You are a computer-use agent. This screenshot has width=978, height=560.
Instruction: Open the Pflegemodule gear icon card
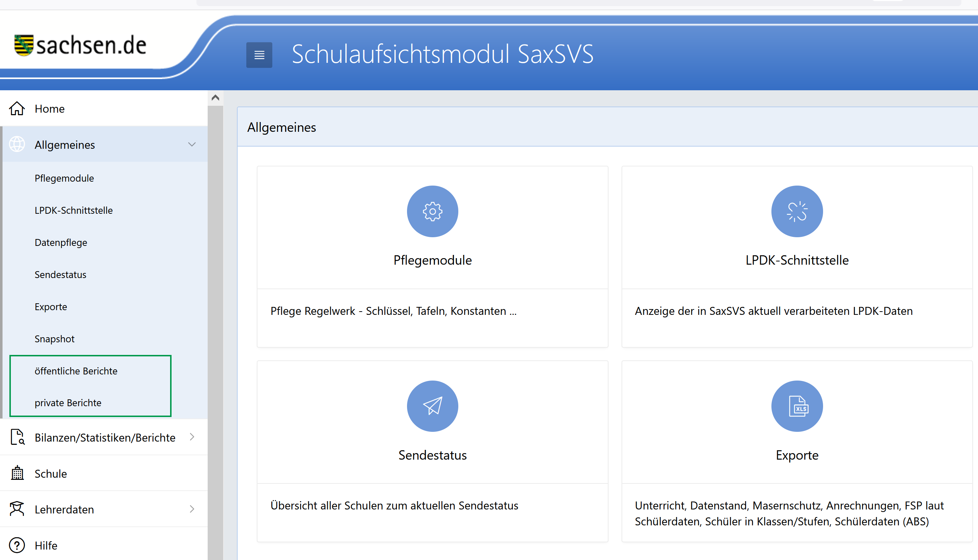(432, 211)
